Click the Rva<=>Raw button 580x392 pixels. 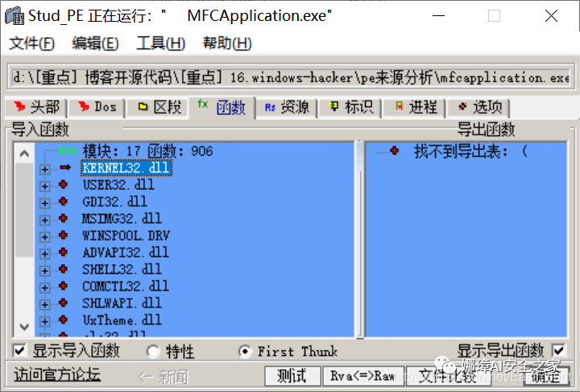click(x=363, y=376)
